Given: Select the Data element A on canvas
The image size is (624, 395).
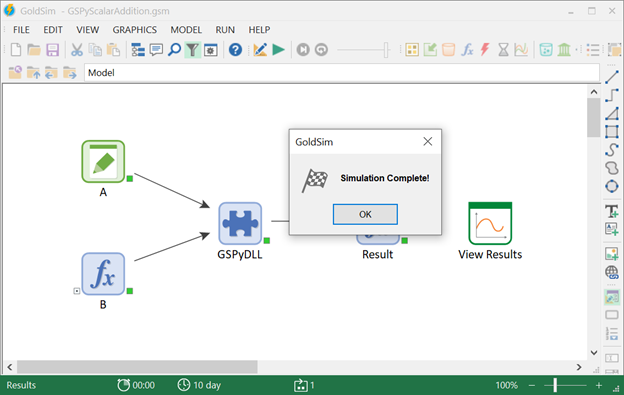Looking at the screenshot, I should pos(103,162).
